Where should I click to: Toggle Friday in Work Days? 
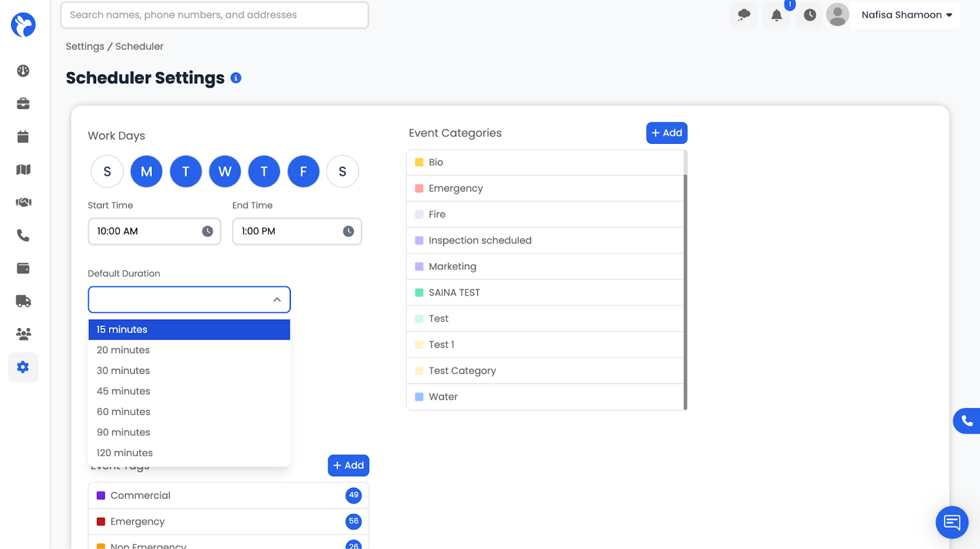point(303,171)
